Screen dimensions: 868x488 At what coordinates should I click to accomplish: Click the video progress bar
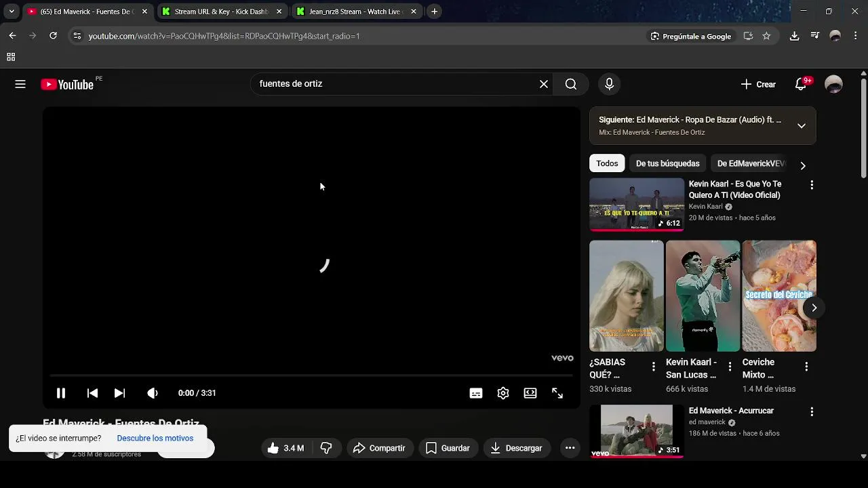click(311, 375)
